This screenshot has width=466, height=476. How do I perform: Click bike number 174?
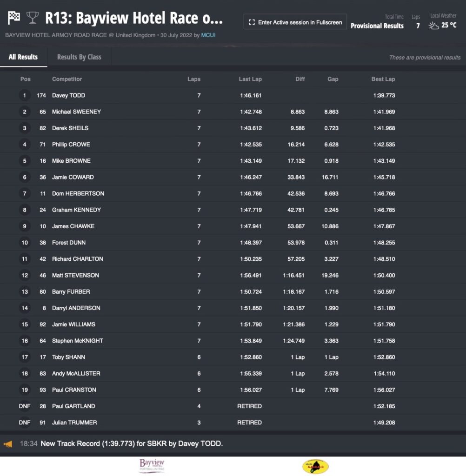[41, 95]
